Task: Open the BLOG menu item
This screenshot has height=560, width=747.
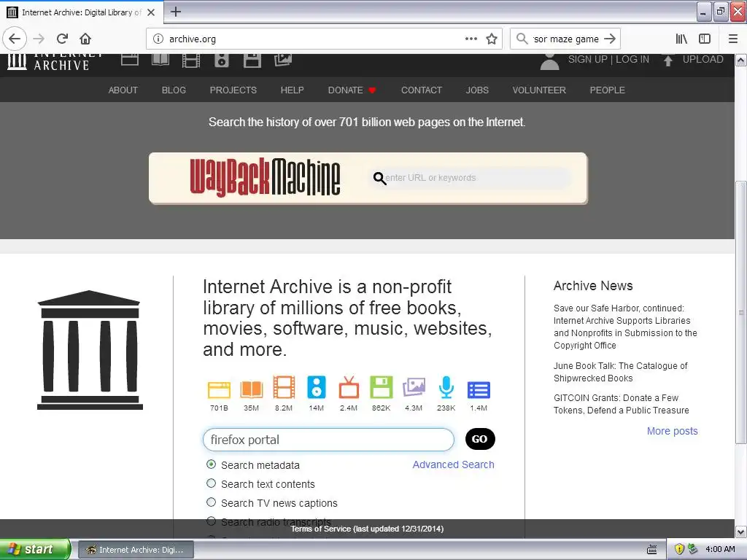Action: click(174, 90)
